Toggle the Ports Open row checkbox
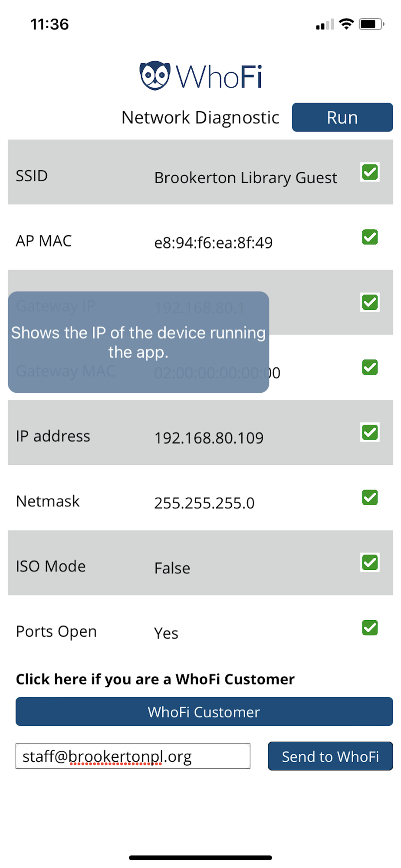401x868 pixels. tap(370, 628)
